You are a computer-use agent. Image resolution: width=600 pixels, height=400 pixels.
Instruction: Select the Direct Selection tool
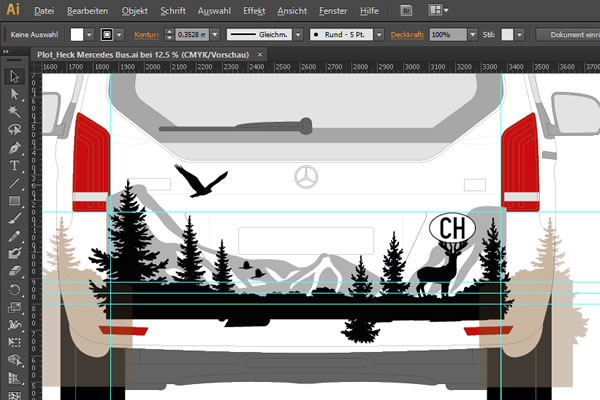point(15,94)
